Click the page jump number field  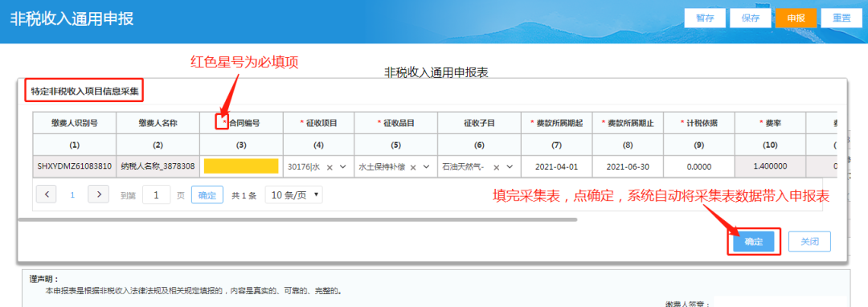click(156, 194)
